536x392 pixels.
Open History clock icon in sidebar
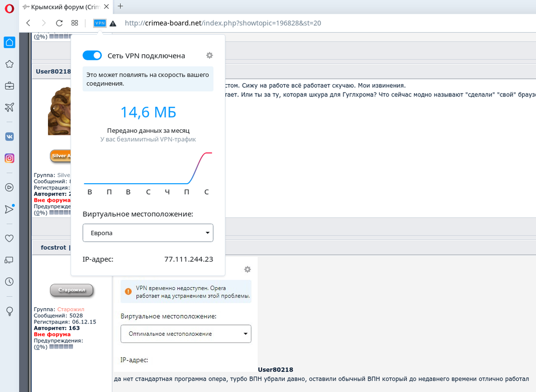pyautogui.click(x=10, y=282)
